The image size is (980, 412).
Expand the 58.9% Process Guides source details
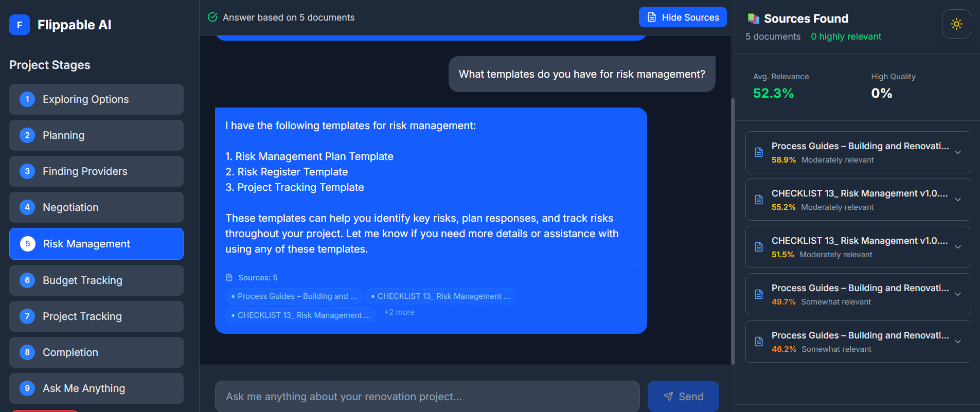pos(958,152)
